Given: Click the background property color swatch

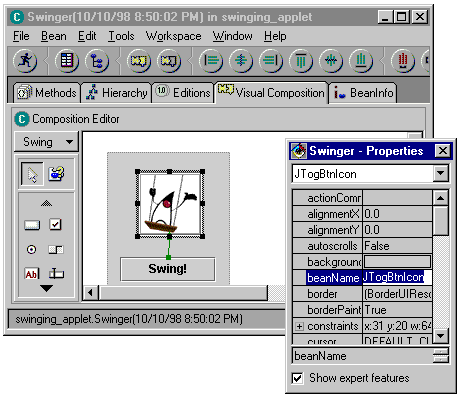Looking at the screenshot, I should click(x=397, y=262).
